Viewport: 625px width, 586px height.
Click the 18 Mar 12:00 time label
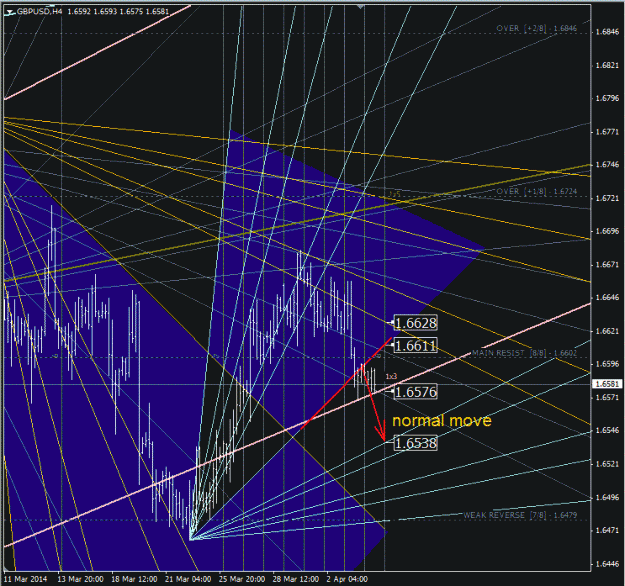pyautogui.click(x=134, y=579)
